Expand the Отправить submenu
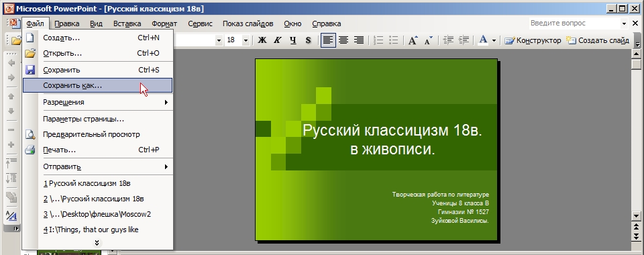Viewport: 644px width, 255px height. coord(98,166)
